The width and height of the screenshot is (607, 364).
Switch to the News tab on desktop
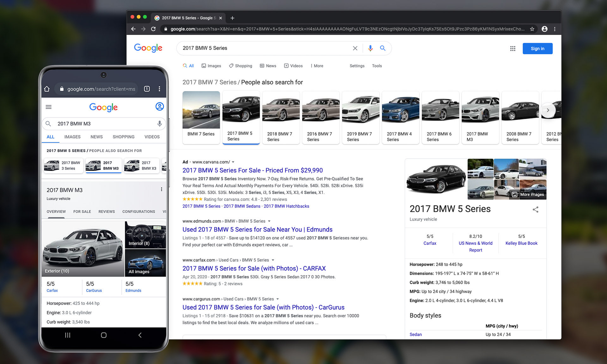[268, 66]
